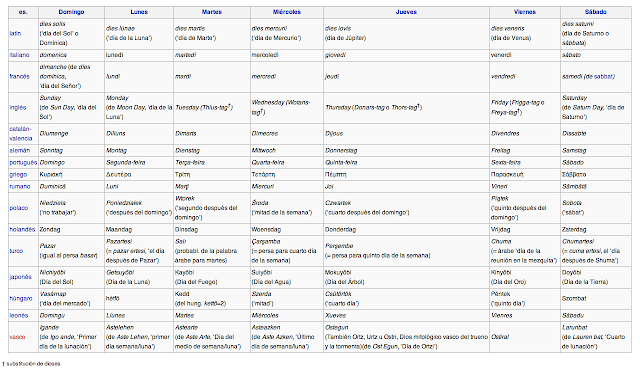
Task: Click the griego row link
Action: coord(18,174)
